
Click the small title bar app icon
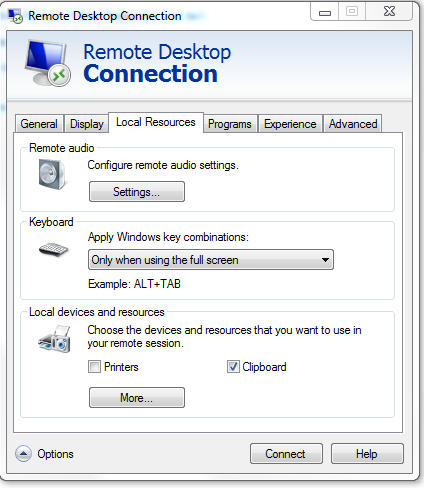click(15, 16)
